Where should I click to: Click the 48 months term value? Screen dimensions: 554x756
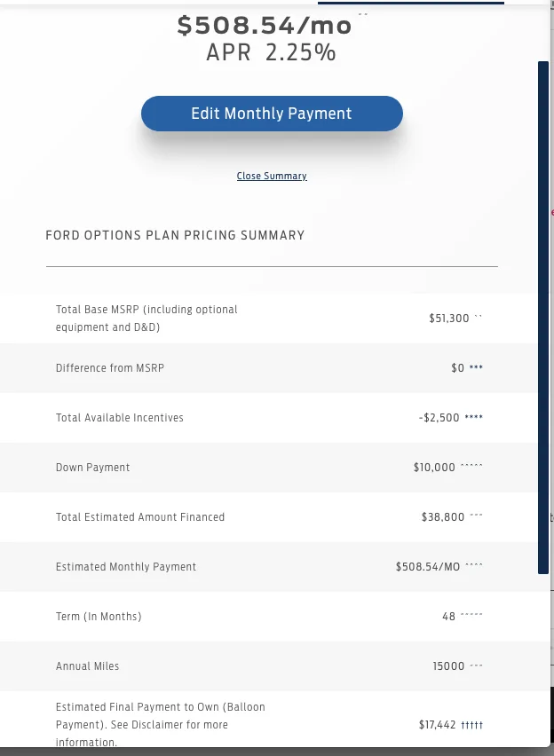click(x=449, y=616)
